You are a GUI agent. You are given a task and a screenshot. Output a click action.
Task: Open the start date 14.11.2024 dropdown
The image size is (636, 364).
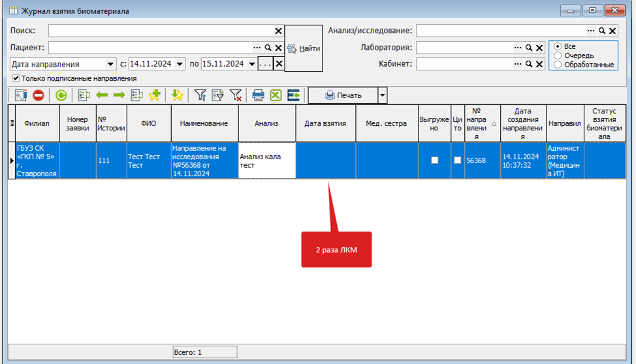click(183, 64)
